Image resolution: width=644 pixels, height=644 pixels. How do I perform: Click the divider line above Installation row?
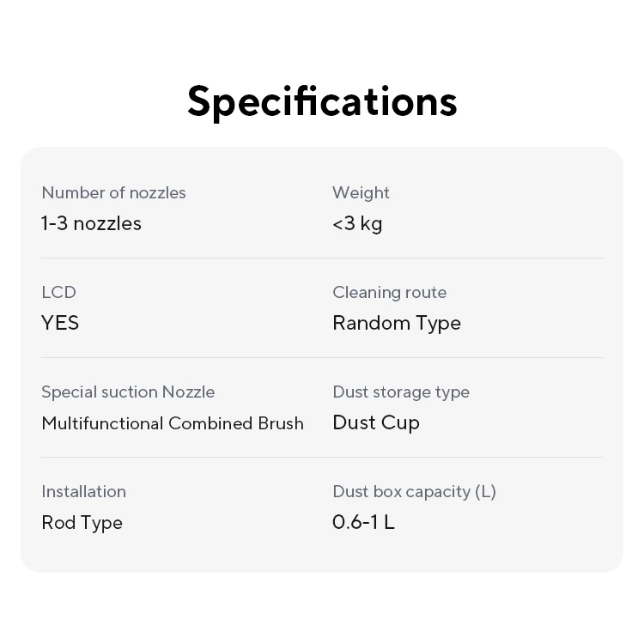[172, 457]
